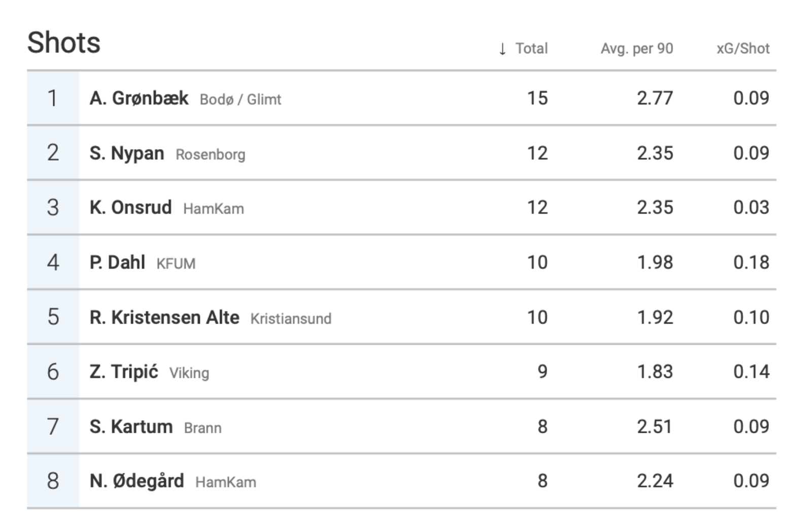Screen dimensions: 812x525
Task: Sort table by Total column
Action: click(531, 49)
